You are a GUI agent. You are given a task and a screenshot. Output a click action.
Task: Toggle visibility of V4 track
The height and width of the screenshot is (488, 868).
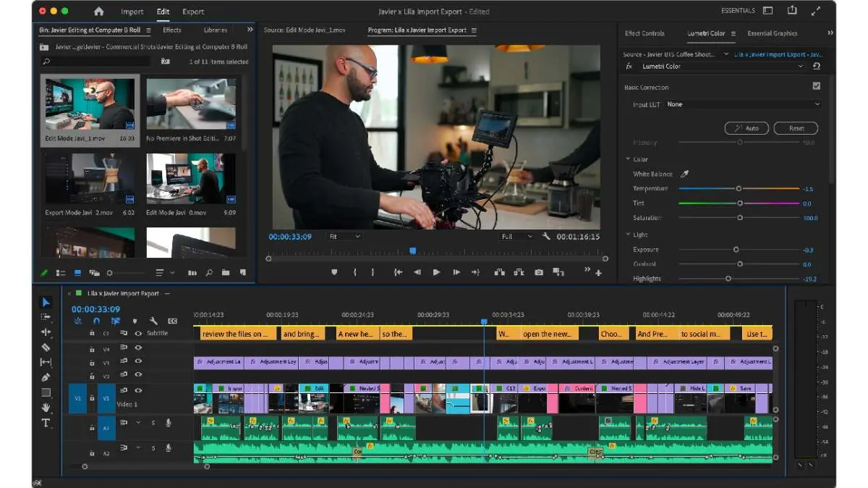pos(138,348)
